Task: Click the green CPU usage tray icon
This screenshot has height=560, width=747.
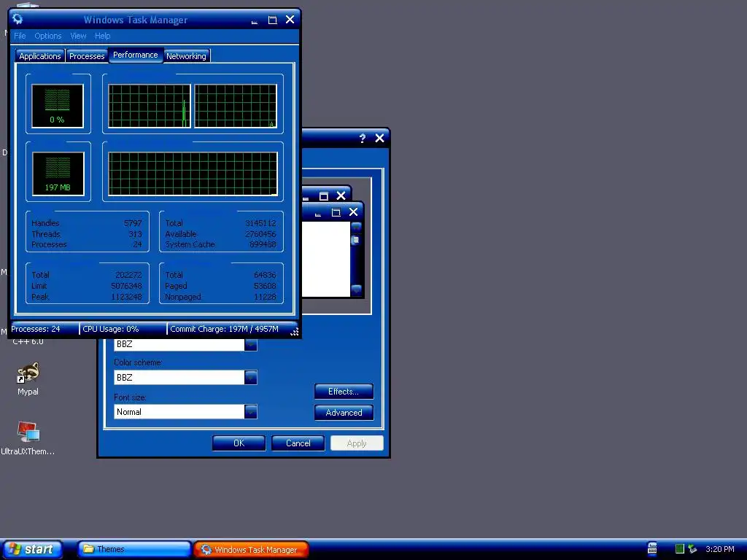Action: click(680, 549)
